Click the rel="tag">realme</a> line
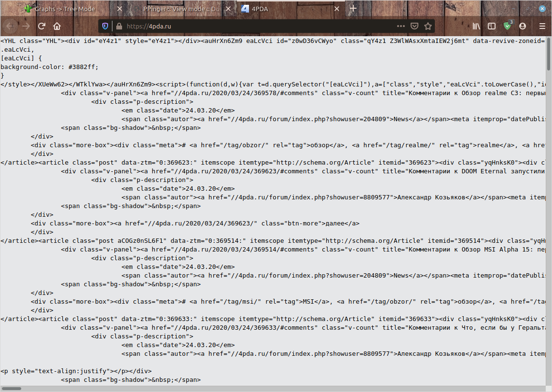552x392 pixels. 288,145
